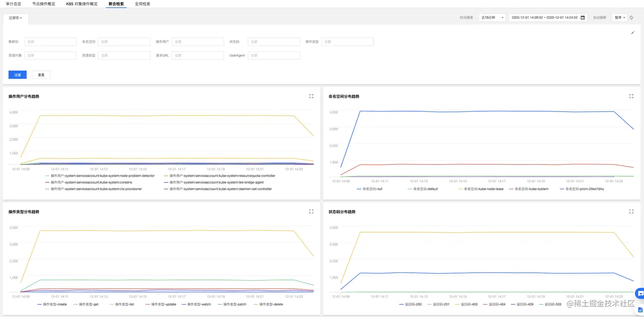This screenshot has width=644, height=317.
Task: Click the blue document icon at bottom right
Action: point(640,311)
